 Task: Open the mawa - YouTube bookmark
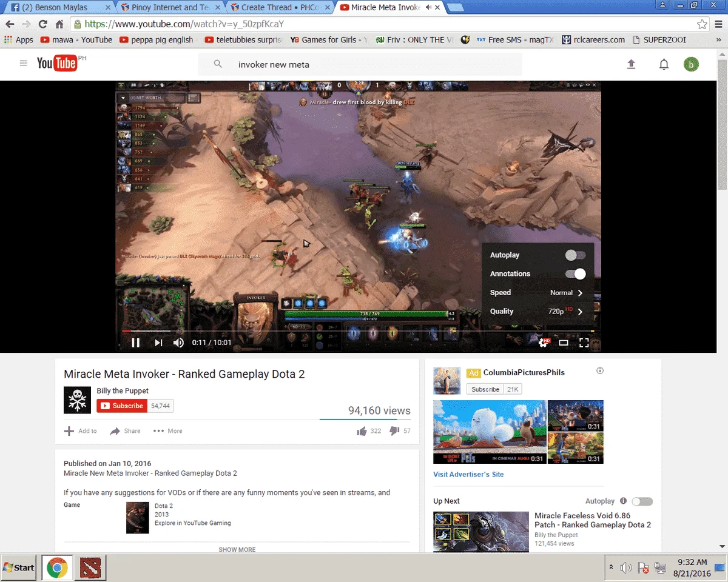[x=76, y=39]
